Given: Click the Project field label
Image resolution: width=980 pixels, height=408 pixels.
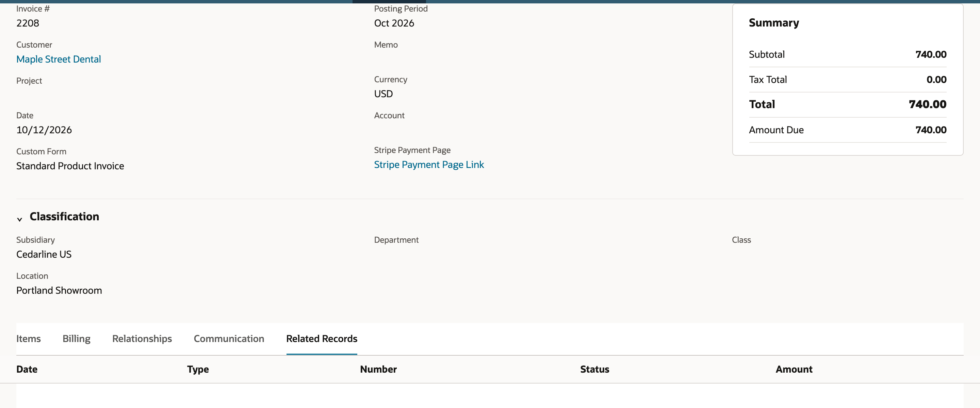Looking at the screenshot, I should click(x=29, y=81).
